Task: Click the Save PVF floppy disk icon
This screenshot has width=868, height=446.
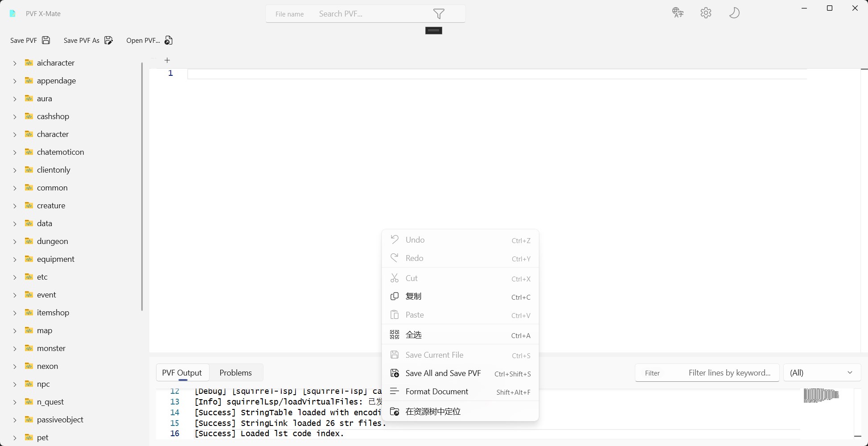Action: [x=46, y=40]
